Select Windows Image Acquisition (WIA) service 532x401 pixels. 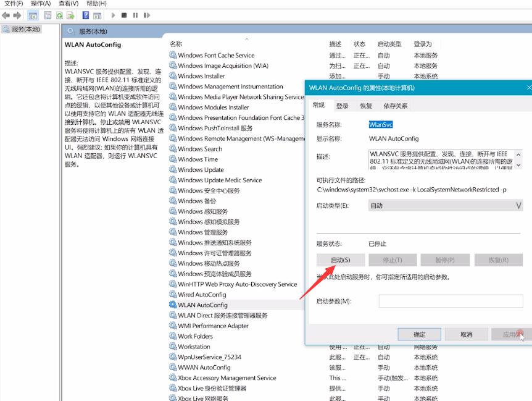[223, 65]
